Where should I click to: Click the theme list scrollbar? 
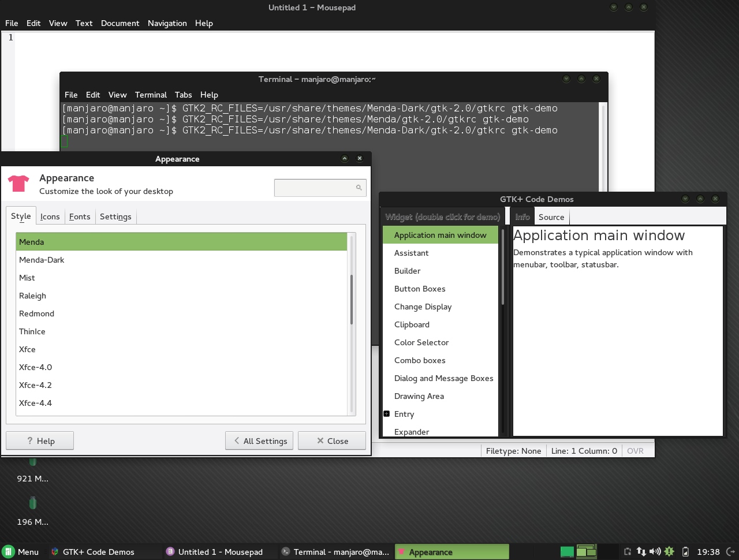click(352, 300)
